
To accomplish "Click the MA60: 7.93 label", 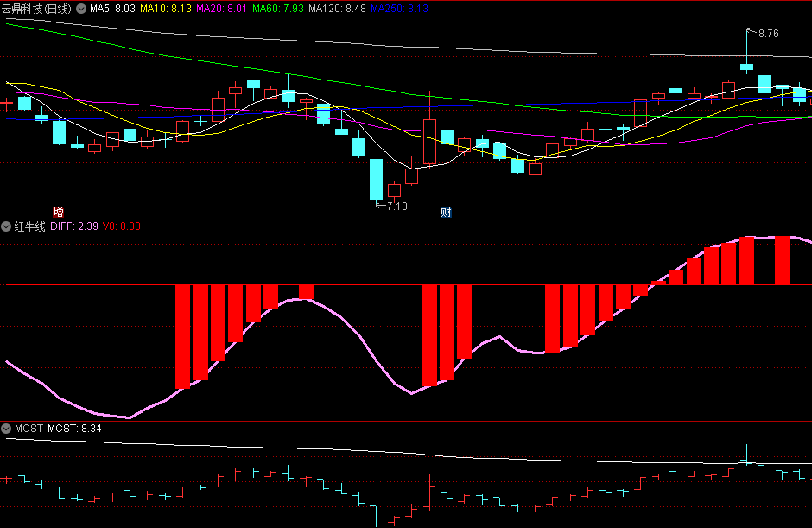I will pyautogui.click(x=278, y=9).
